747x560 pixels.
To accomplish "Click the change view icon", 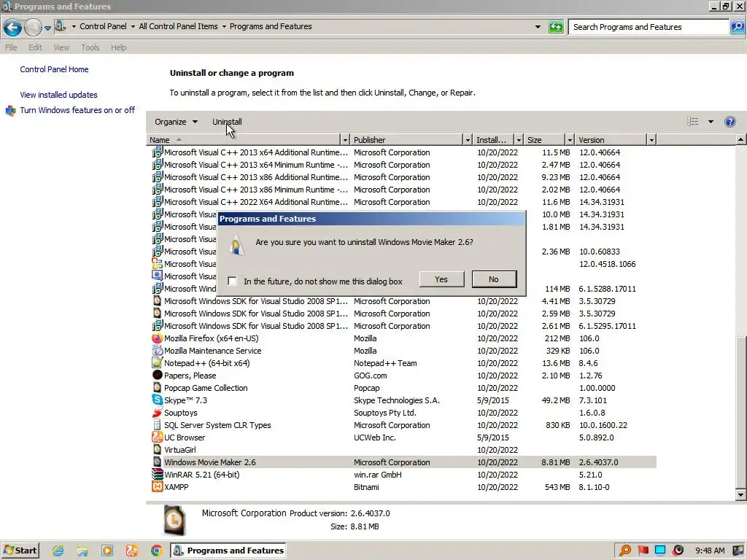I will [693, 122].
